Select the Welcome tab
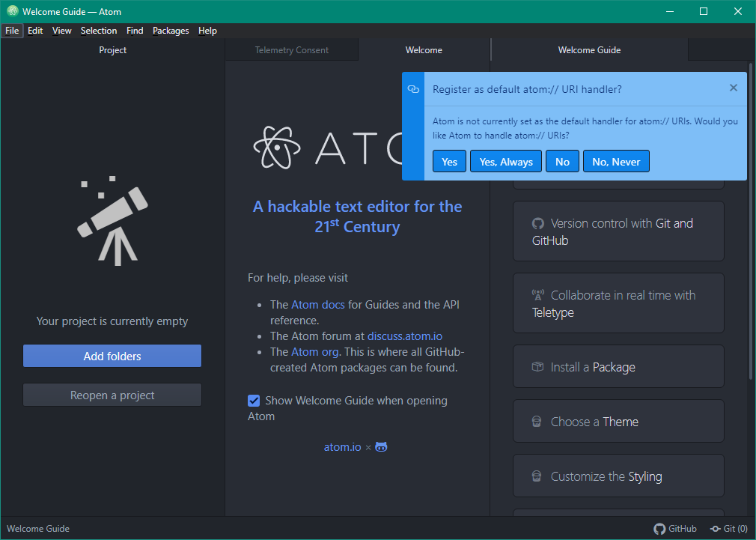This screenshot has height=540, width=756. coord(424,49)
